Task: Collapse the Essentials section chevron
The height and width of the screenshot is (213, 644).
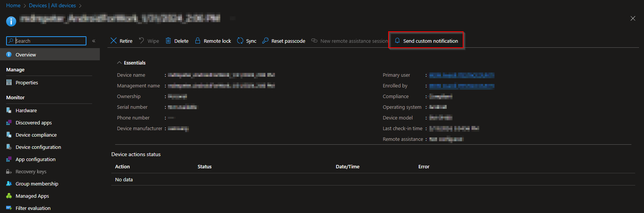Action: click(x=119, y=63)
